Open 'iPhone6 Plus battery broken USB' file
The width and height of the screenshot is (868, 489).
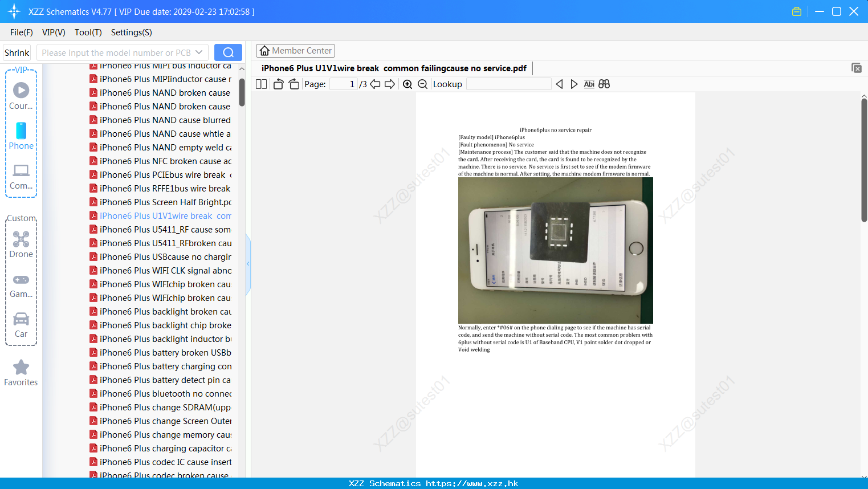161,353
